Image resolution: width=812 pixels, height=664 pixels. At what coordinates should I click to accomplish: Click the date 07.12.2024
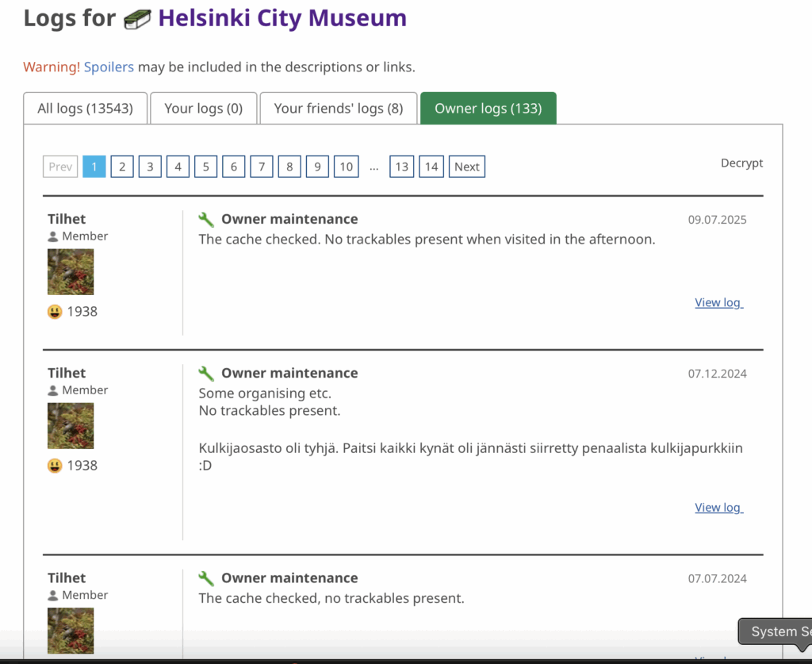pyautogui.click(x=717, y=374)
